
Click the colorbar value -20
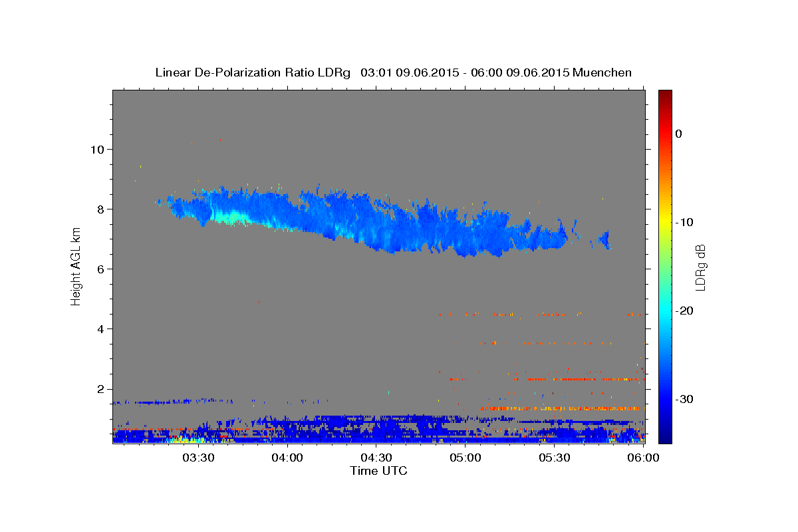[684, 311]
